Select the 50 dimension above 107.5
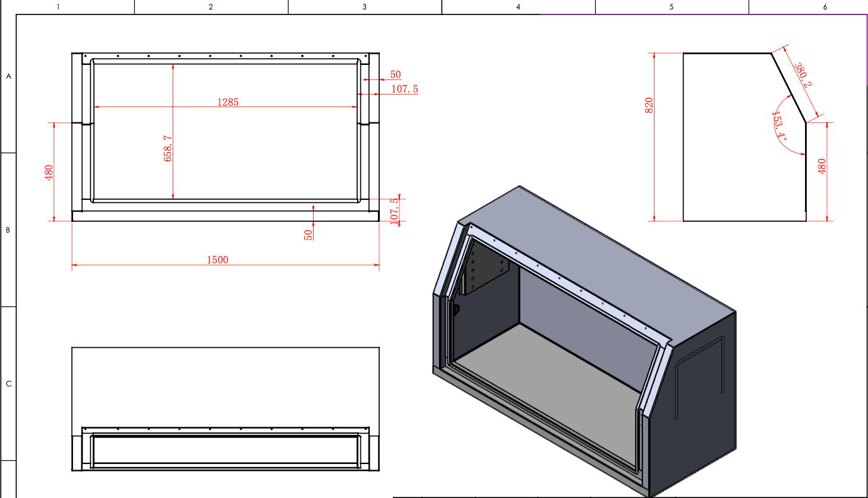 click(x=395, y=74)
